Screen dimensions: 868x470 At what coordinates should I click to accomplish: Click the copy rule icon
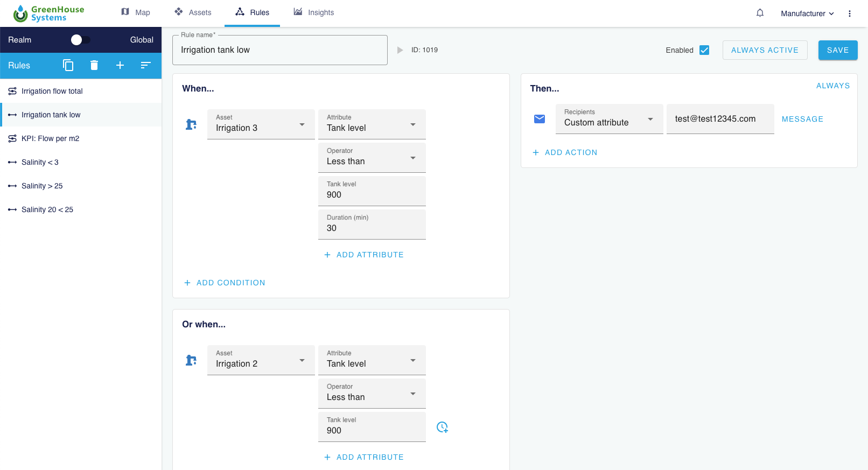click(68, 65)
